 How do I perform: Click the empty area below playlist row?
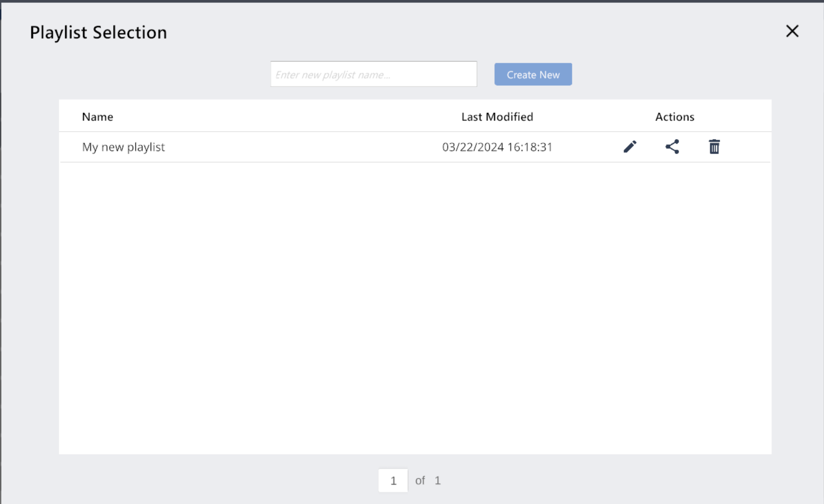tap(415, 301)
